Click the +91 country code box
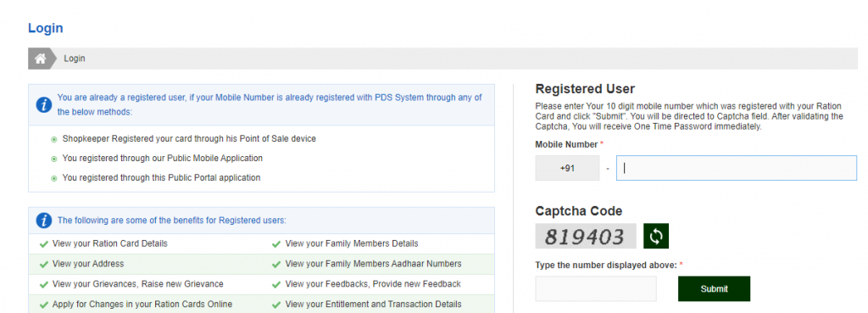Screen dimensions: 868x313 [567, 168]
